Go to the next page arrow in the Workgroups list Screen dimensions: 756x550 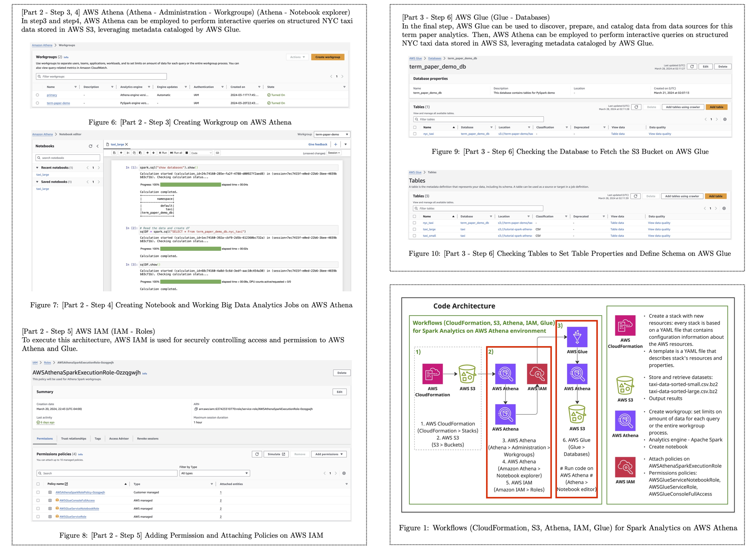[342, 76]
